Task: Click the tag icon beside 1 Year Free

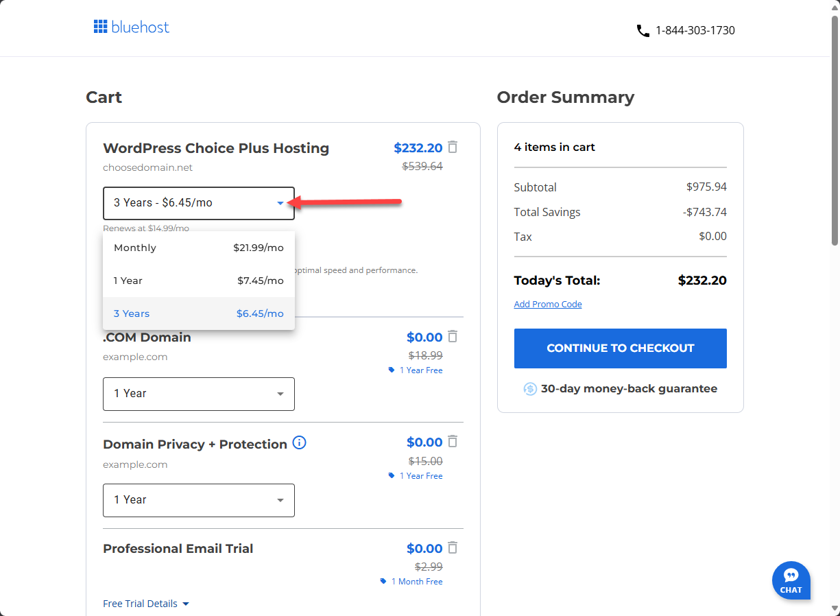Action: point(392,370)
